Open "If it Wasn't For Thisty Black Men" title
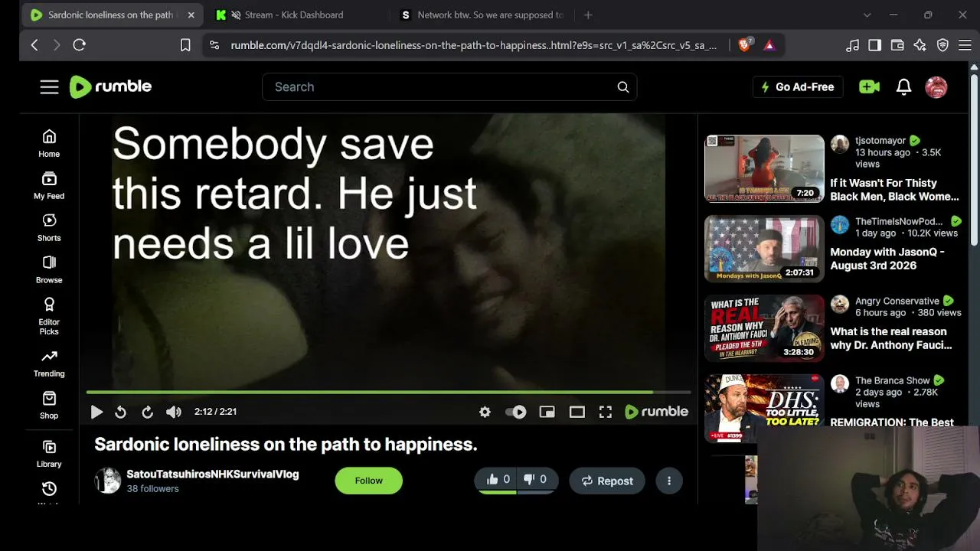980x551 pixels. [x=894, y=190]
